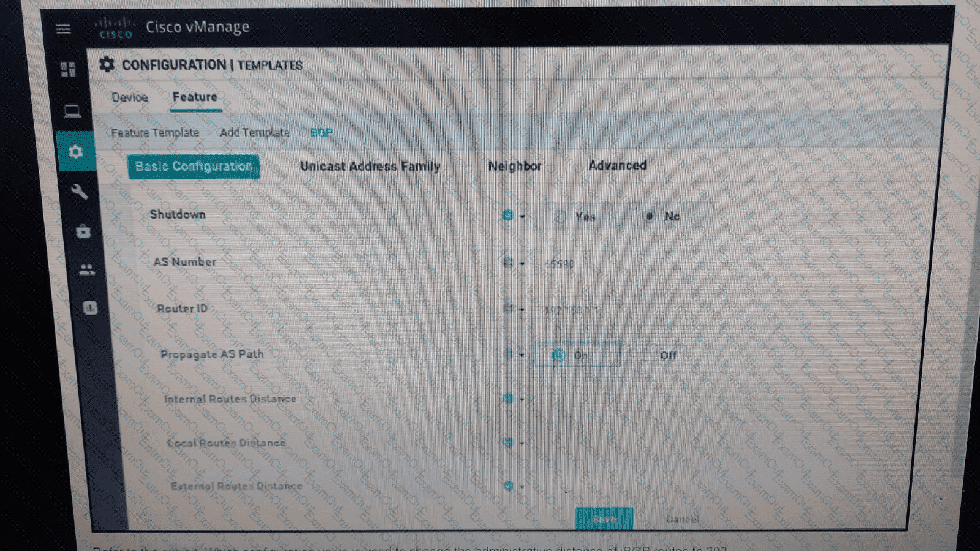The width and height of the screenshot is (980, 551).
Task: Click the Save button
Action: [x=604, y=519]
